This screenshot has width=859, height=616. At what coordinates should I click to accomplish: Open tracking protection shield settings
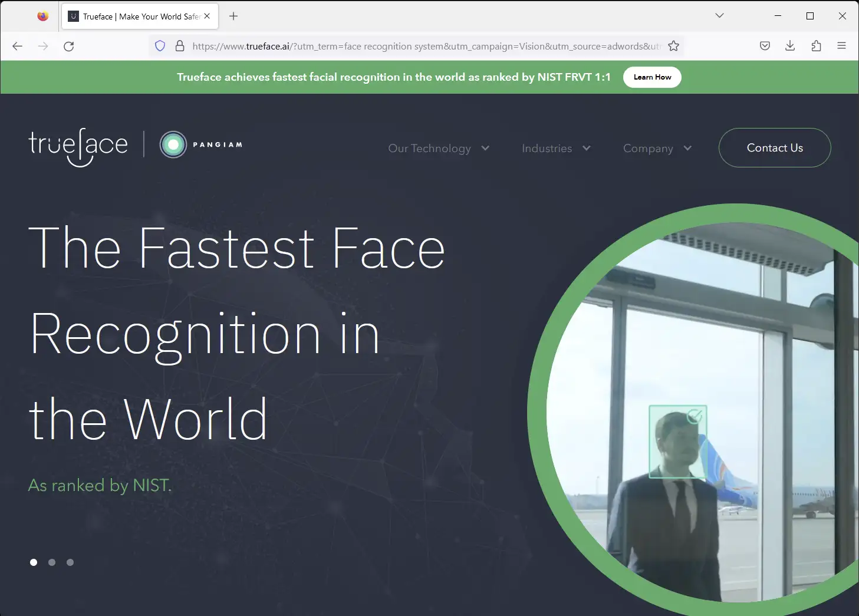[160, 45]
